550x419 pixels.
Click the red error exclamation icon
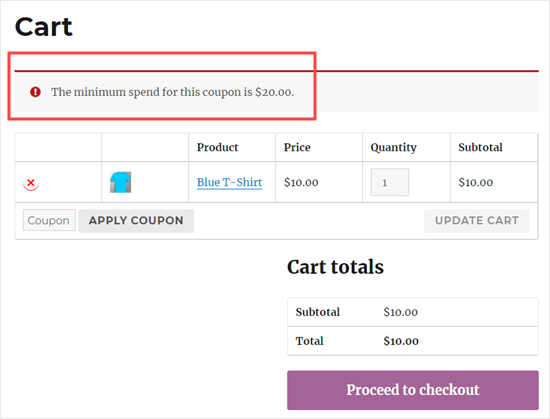tap(35, 92)
